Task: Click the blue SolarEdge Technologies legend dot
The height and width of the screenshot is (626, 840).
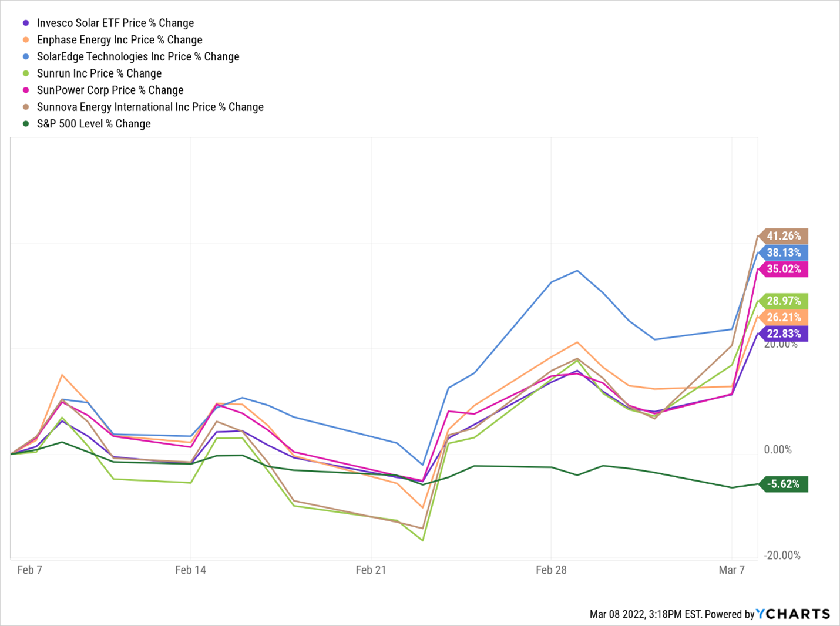Action: pyautogui.click(x=26, y=57)
